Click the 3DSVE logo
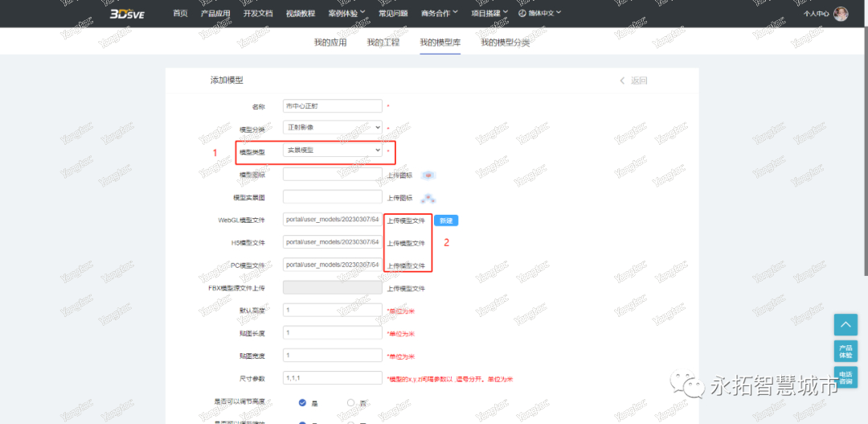The height and width of the screenshot is (424, 868). tap(127, 14)
